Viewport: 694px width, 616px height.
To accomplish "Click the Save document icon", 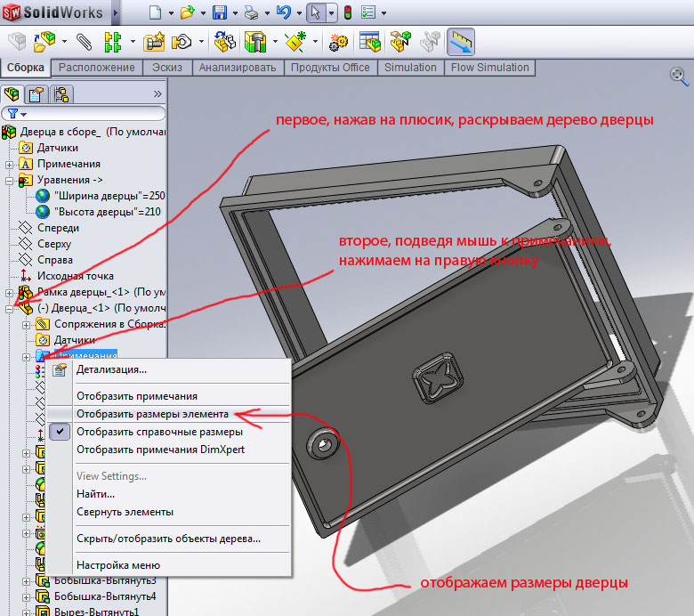I will tap(220, 13).
